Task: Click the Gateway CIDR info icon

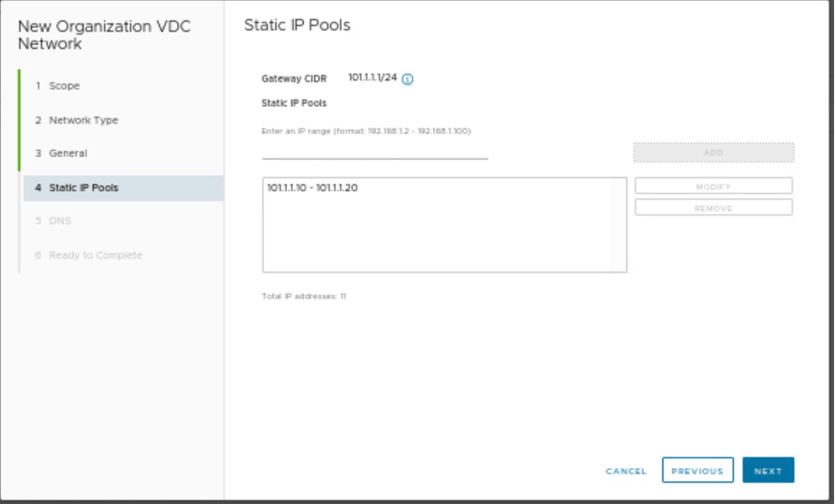Action: 407,79
